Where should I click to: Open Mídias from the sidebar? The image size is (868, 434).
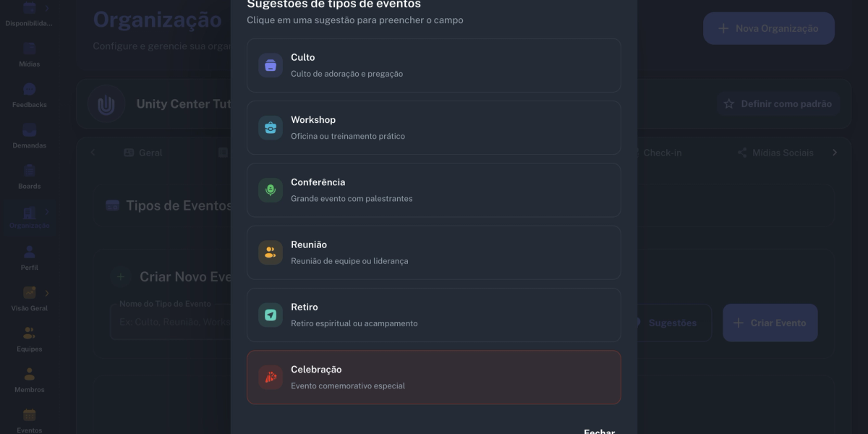29,54
